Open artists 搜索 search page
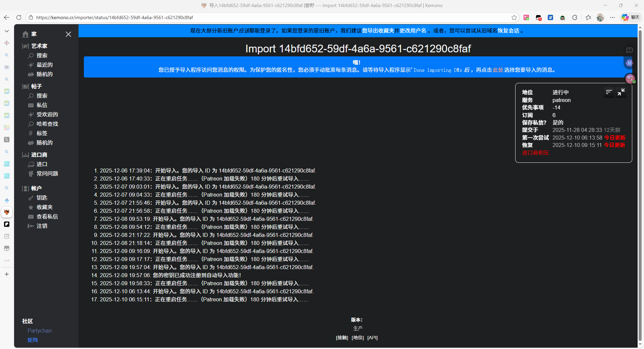Viewport: 644px width, 349px height. click(42, 56)
